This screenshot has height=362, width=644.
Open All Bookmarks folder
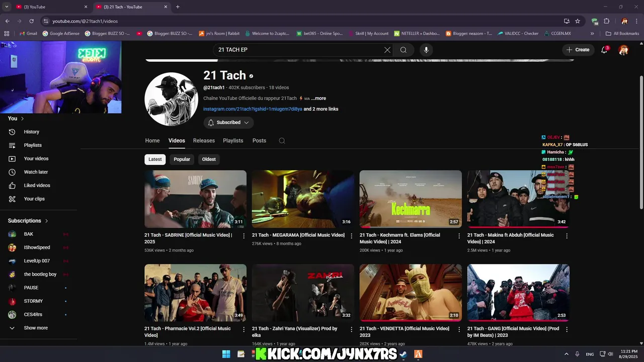coord(622,34)
